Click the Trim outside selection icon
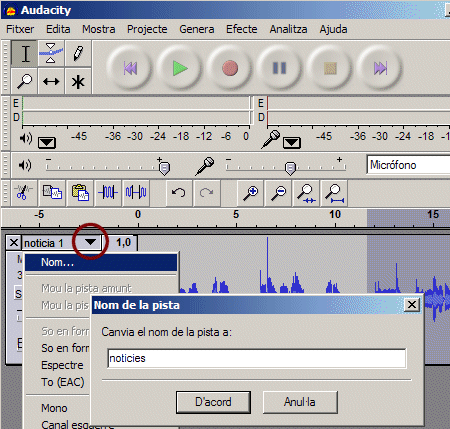The width and height of the screenshot is (450, 429). [x=108, y=193]
